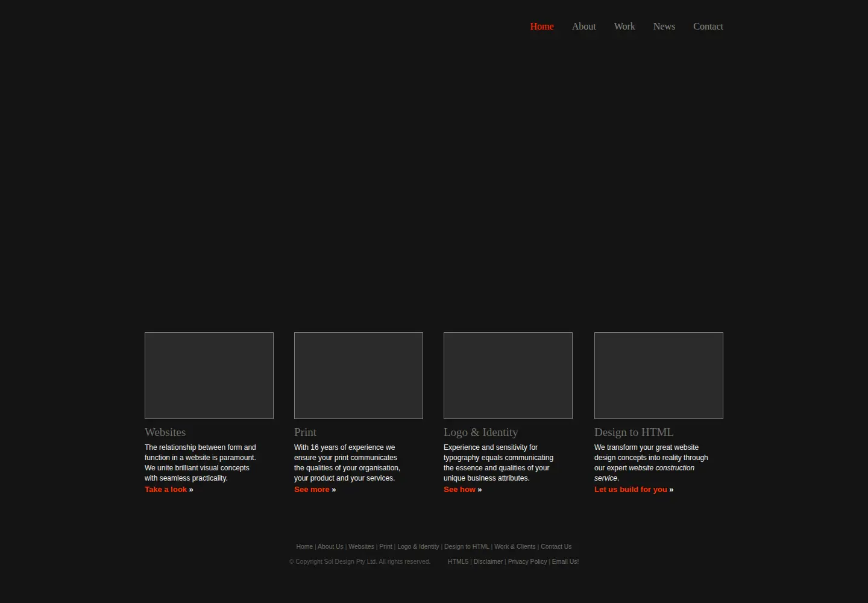The width and height of the screenshot is (868, 603).
Task: Follow the 'Let us build for you' link
Action: (631, 490)
